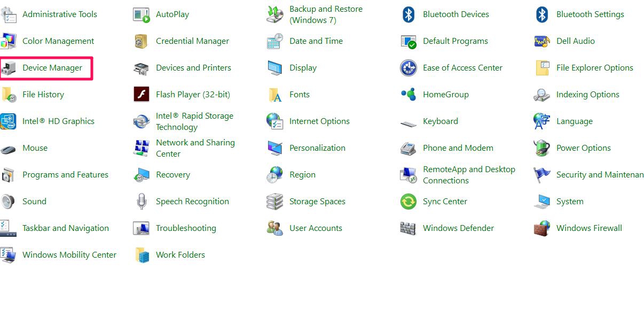Open the Work Folders link

180,255
